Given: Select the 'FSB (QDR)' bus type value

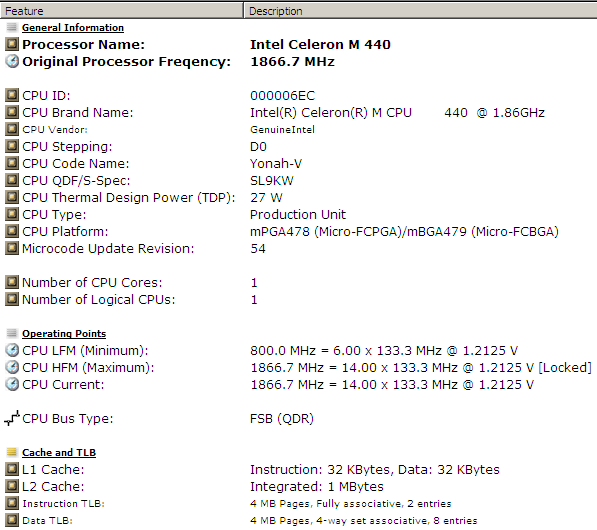Looking at the screenshot, I should pyautogui.click(x=282, y=419).
